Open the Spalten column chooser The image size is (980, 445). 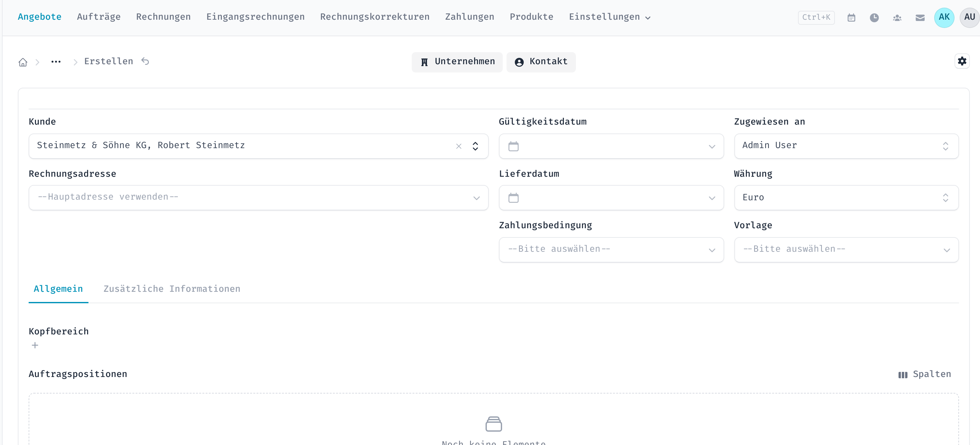coord(924,374)
